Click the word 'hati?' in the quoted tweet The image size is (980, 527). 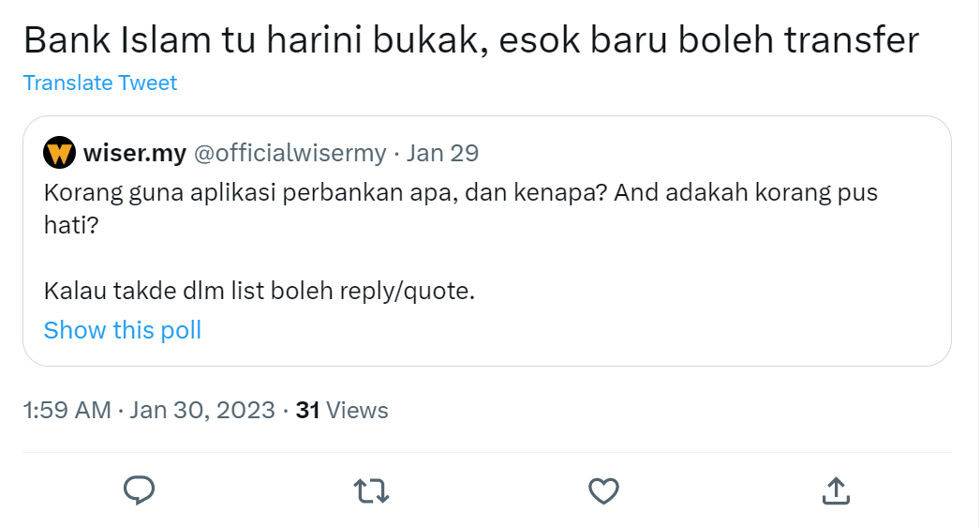[x=70, y=226]
